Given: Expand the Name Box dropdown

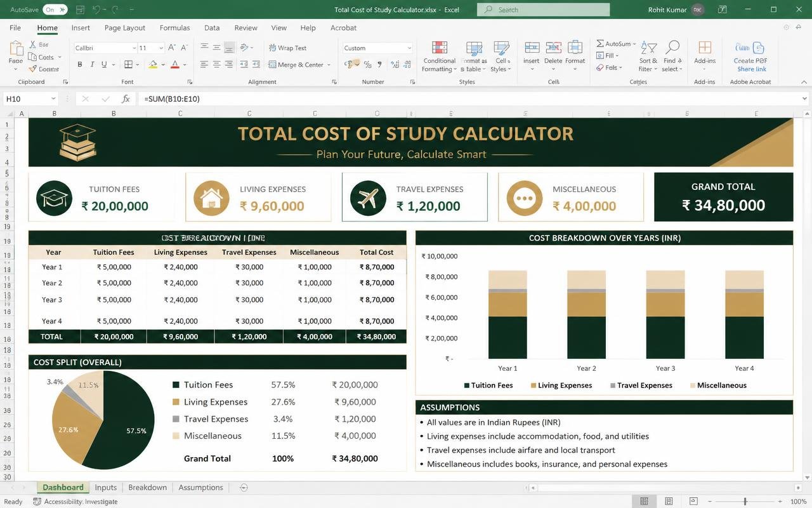Looking at the screenshot, I should [x=53, y=98].
